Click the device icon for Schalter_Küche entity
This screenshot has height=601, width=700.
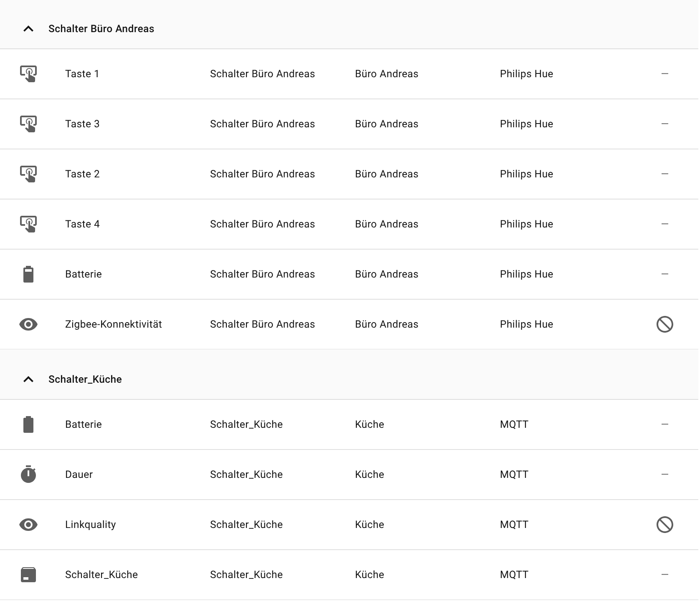point(28,575)
